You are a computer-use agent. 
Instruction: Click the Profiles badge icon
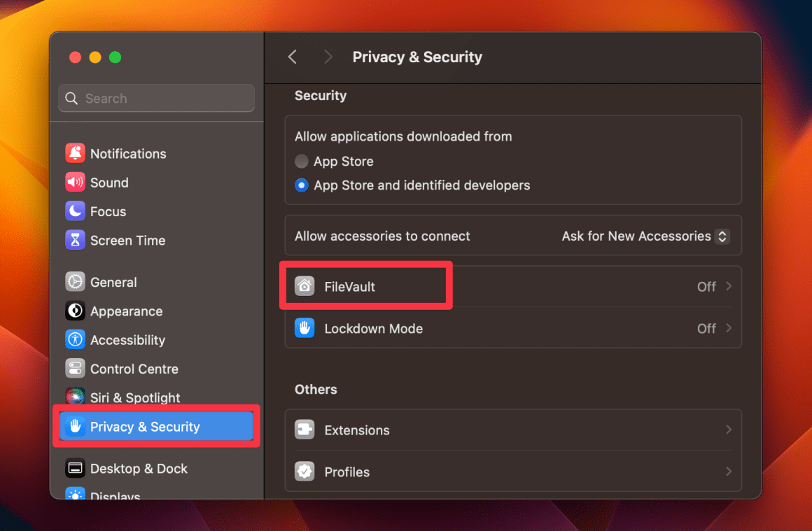tap(304, 472)
